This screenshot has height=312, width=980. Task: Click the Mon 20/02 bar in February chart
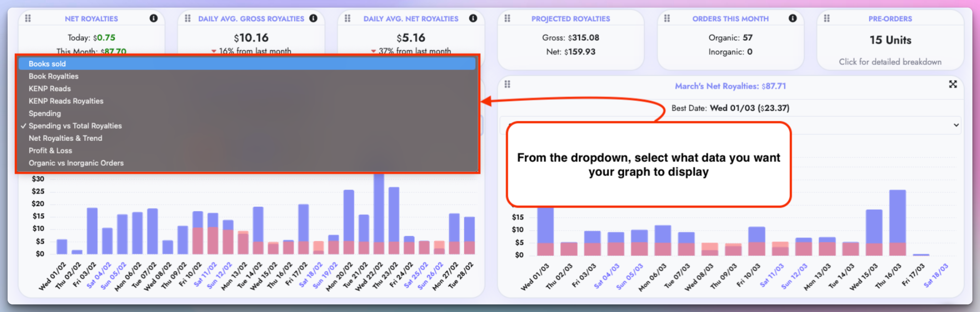[x=349, y=222]
